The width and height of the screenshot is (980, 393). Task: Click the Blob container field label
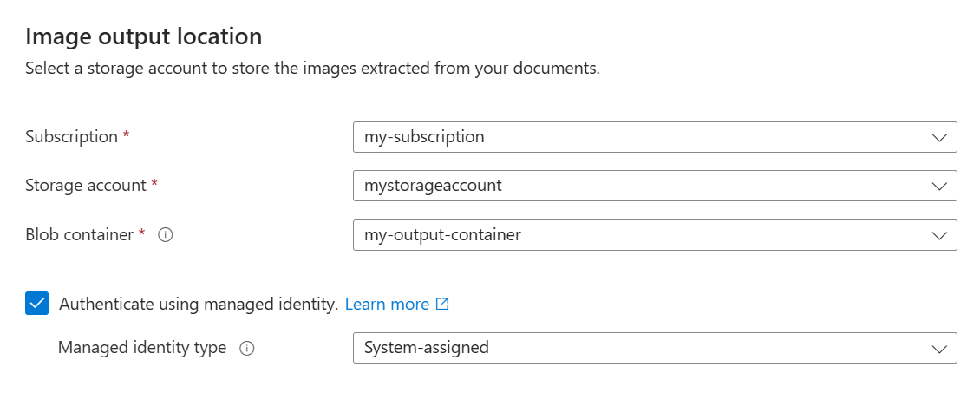[x=79, y=234]
